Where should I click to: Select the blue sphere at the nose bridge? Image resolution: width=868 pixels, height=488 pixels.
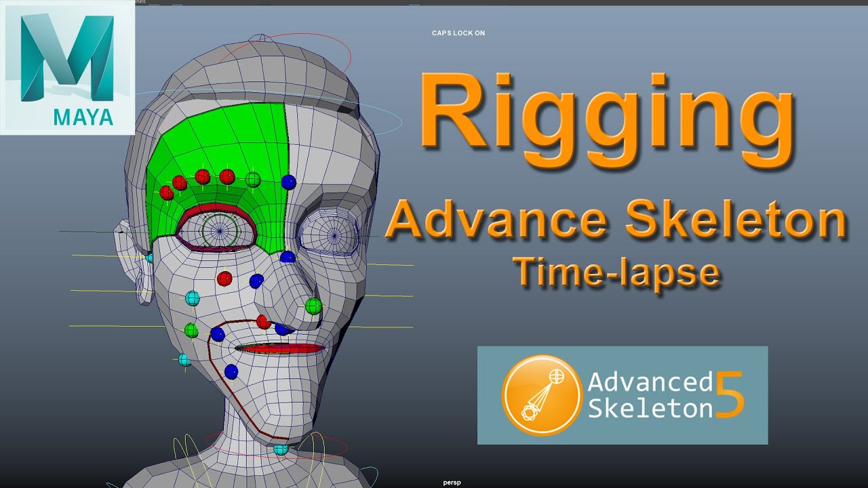coord(288,257)
